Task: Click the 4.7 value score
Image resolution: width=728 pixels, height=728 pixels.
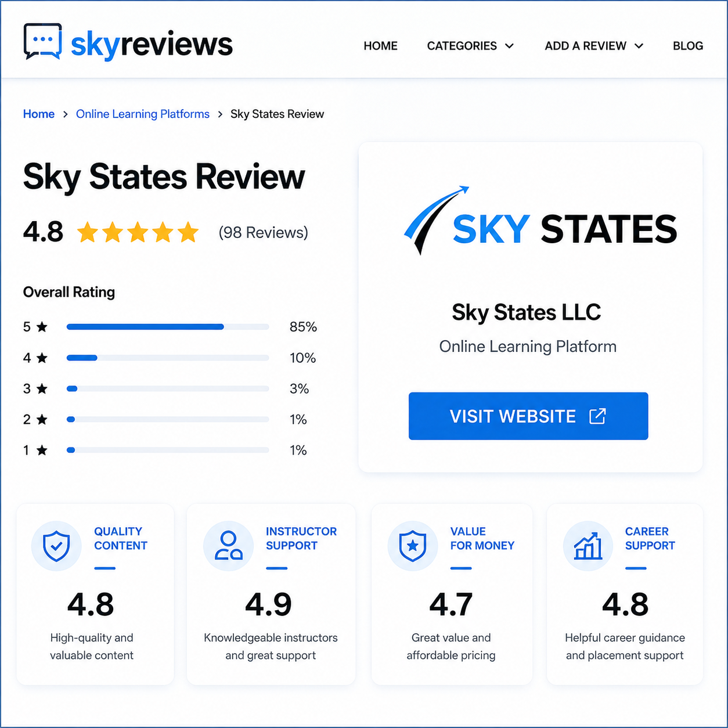Action: click(451, 604)
